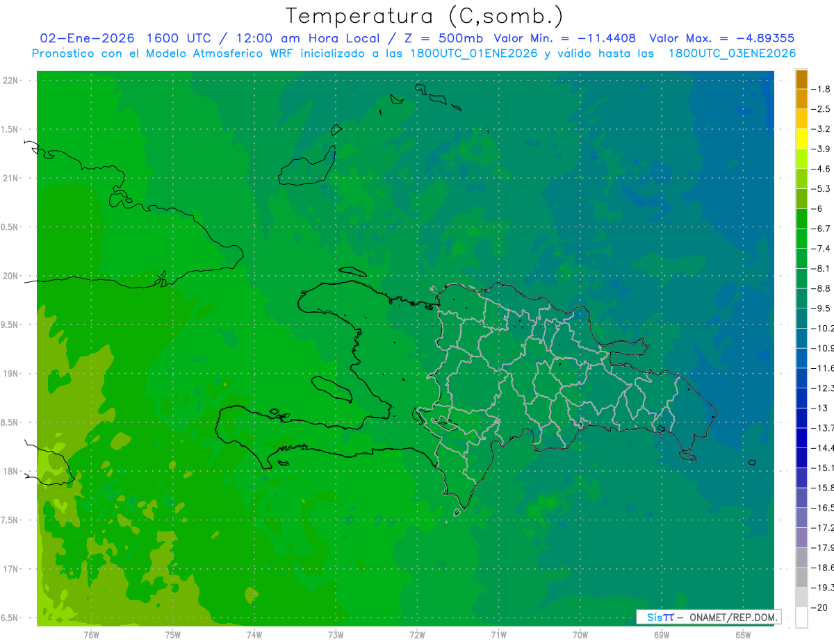Click the "Valor Min. = -11.4408" text
This screenshot has height=644, width=834.
click(564, 38)
